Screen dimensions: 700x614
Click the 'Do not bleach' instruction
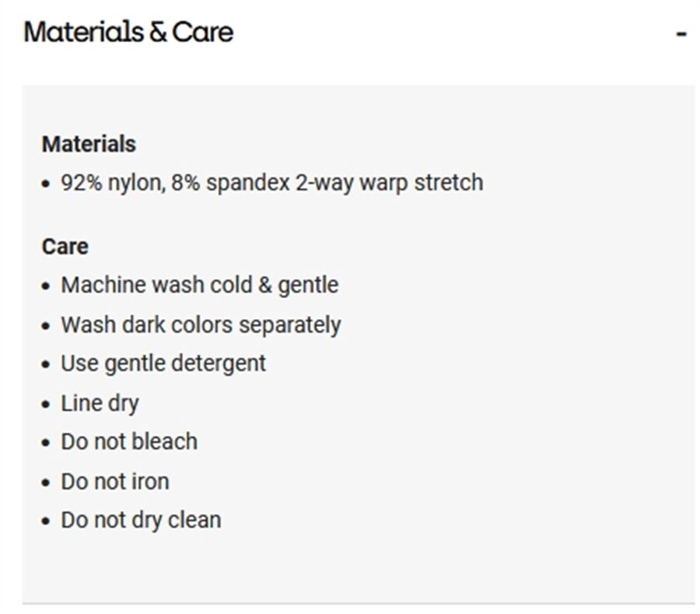(x=129, y=442)
